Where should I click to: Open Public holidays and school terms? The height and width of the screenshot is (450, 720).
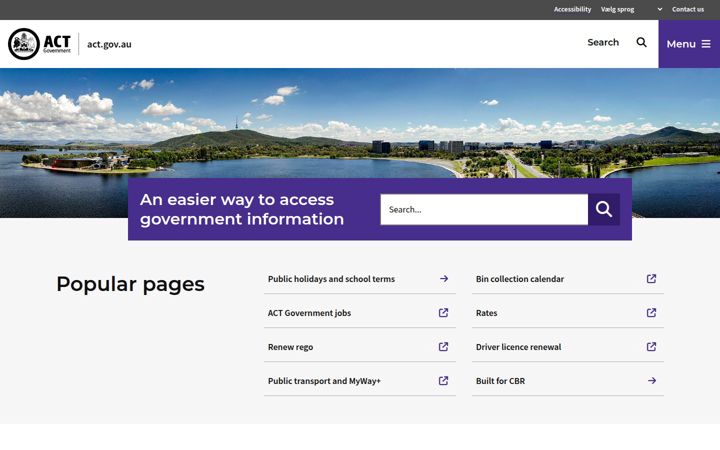360,279
